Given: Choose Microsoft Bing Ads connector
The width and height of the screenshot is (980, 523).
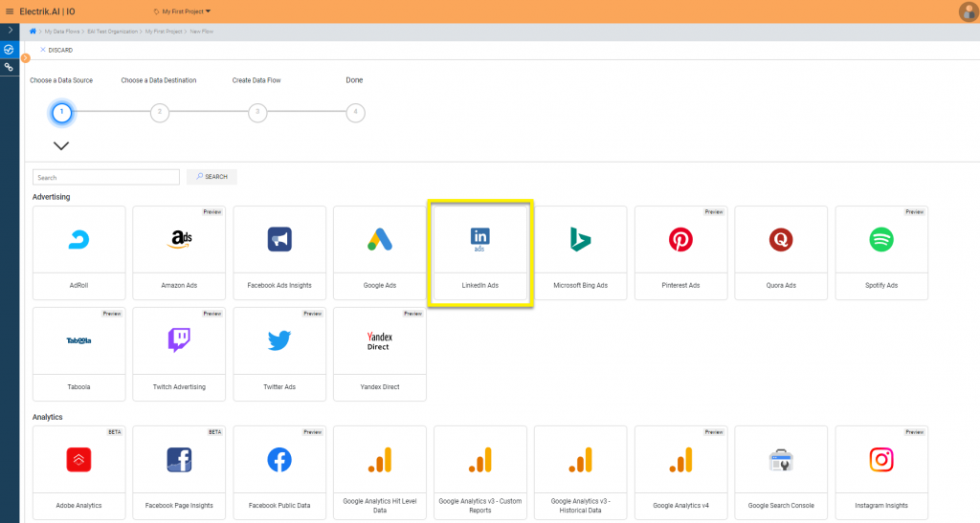Looking at the screenshot, I should coord(581,252).
